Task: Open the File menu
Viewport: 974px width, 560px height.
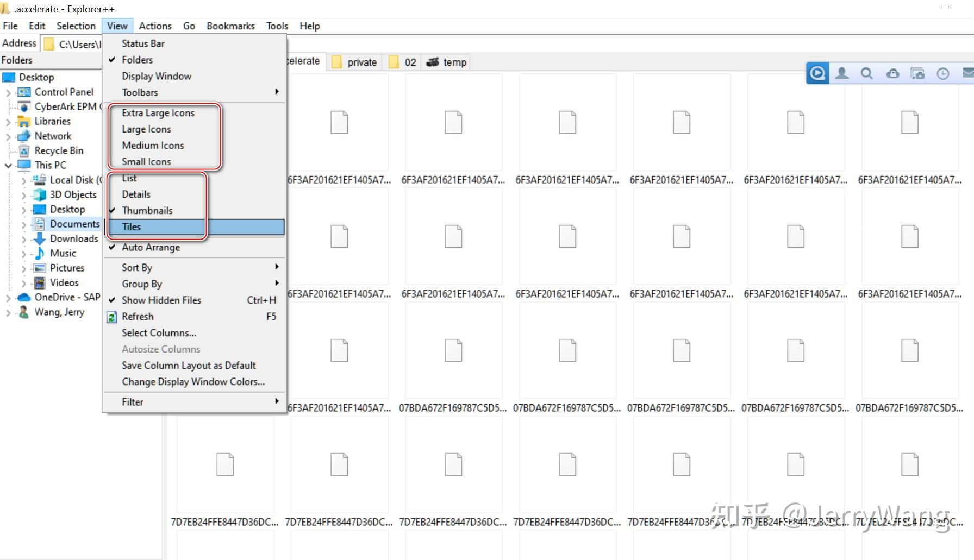Action: tap(10, 26)
